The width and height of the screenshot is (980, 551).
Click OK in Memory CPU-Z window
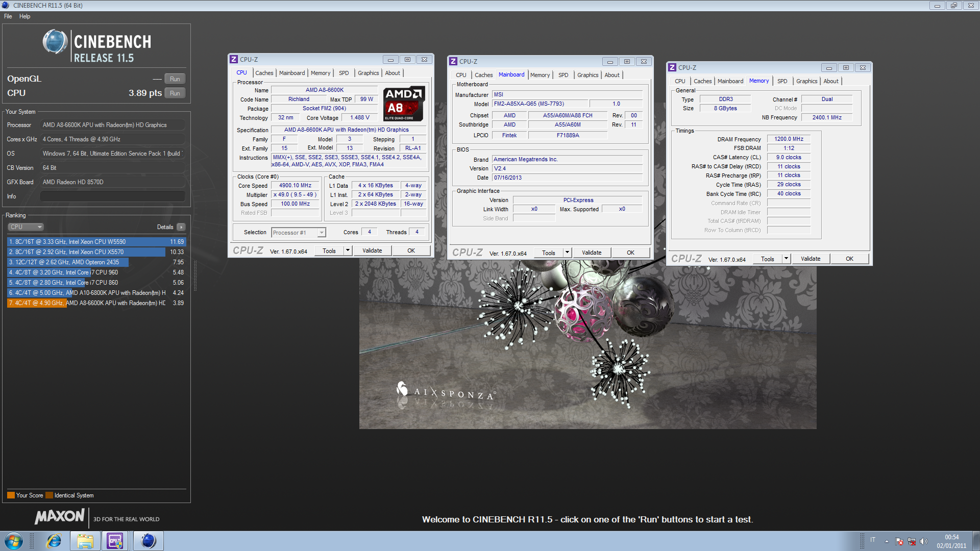849,259
